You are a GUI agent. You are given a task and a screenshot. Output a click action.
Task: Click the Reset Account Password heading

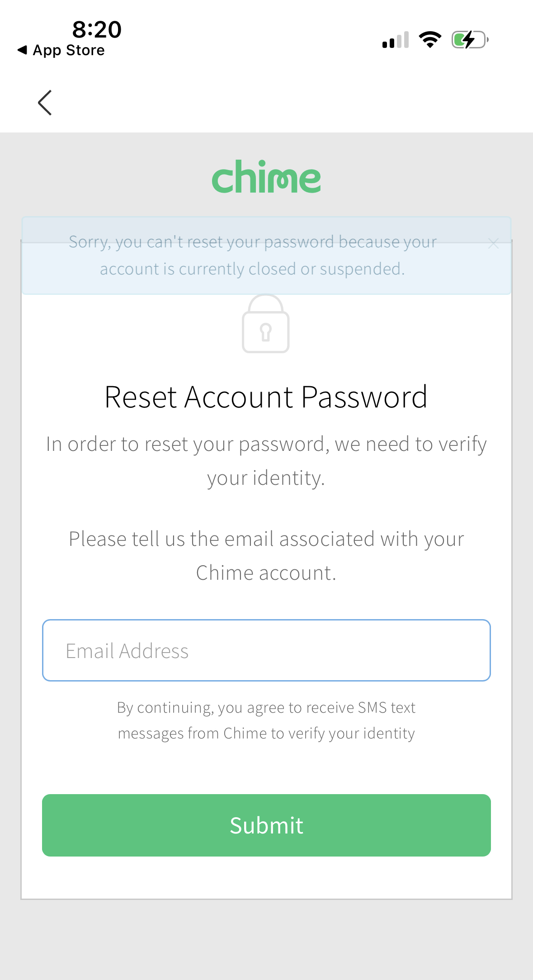(x=266, y=397)
